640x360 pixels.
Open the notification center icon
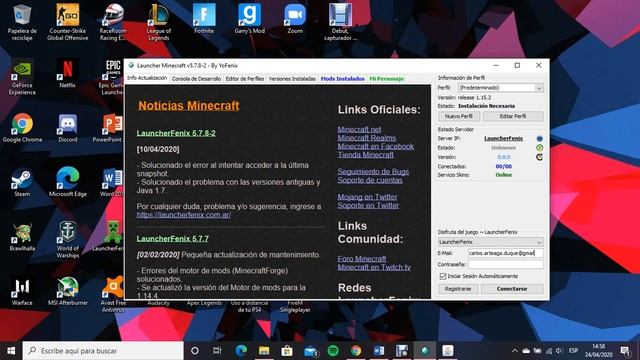coord(625,351)
